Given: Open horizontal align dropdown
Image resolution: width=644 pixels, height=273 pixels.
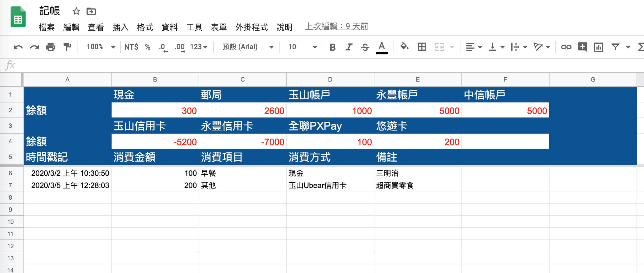Looking at the screenshot, I should pyautogui.click(x=474, y=47).
